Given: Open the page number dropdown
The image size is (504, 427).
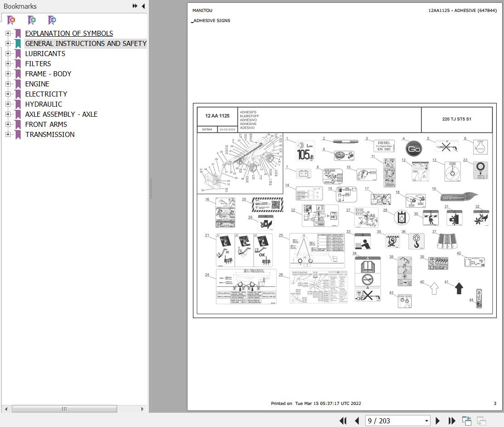Looking at the screenshot, I should tap(426, 421).
